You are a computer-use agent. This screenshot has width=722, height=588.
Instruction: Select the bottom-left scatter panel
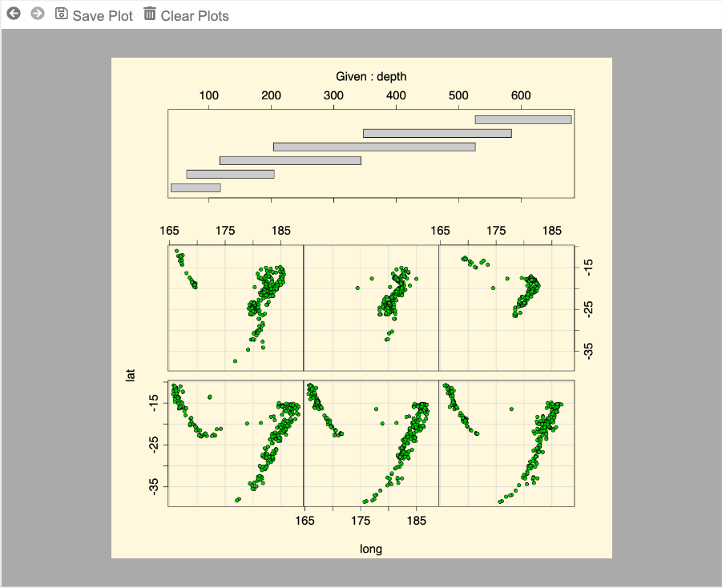pyautogui.click(x=236, y=443)
